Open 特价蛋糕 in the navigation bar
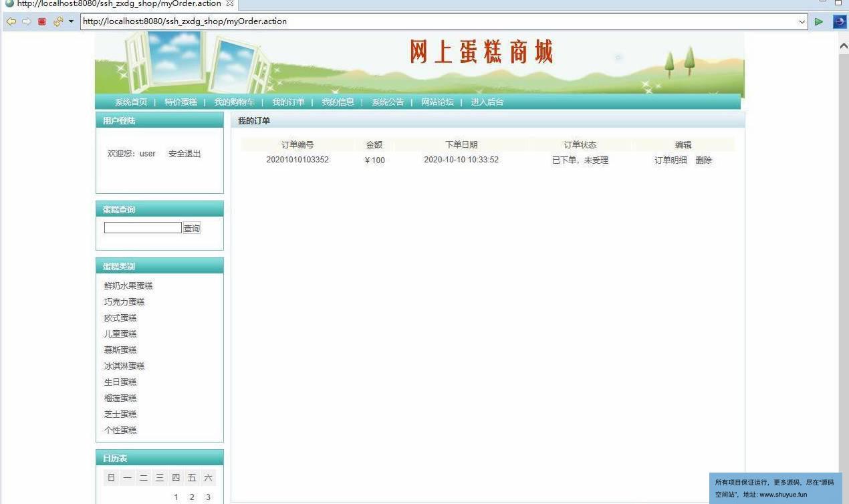849x504 pixels. [x=180, y=102]
